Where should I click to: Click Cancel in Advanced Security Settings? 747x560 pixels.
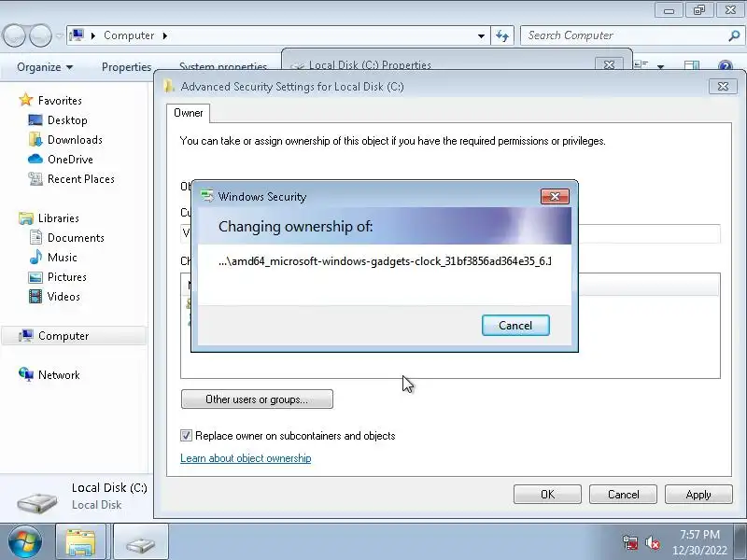click(x=623, y=495)
